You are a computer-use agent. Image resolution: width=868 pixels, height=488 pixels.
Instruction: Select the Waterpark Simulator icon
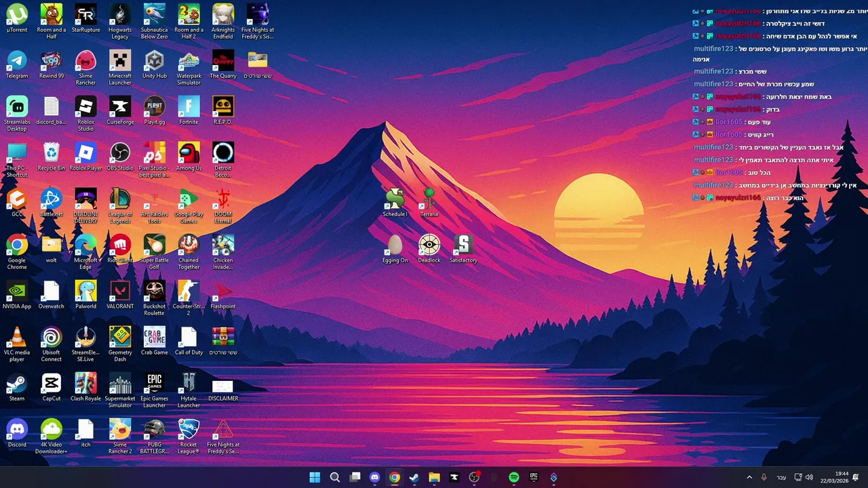(189, 68)
